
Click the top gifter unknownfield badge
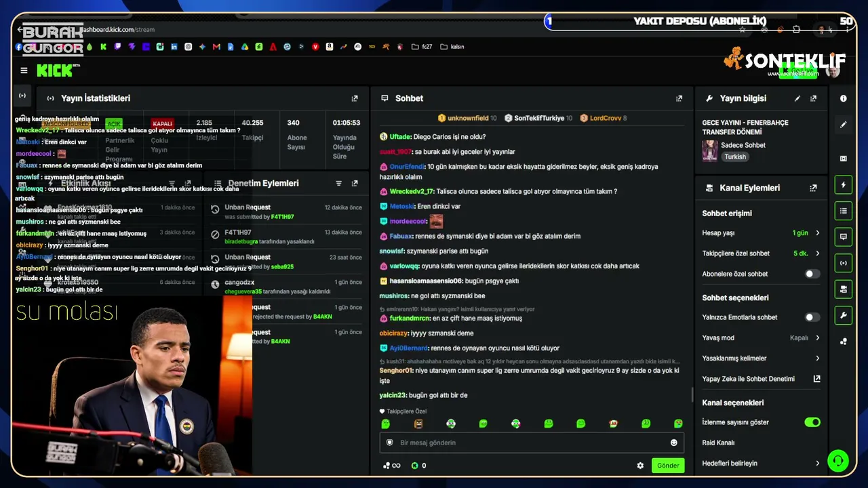(467, 118)
